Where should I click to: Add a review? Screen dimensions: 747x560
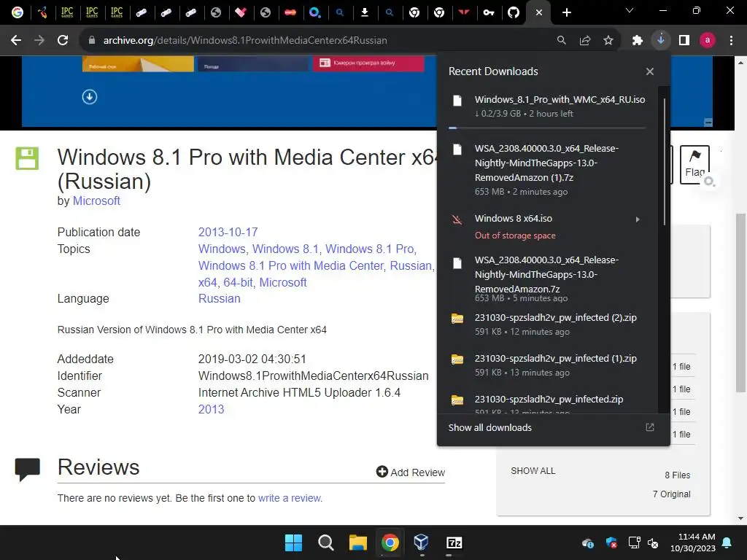pos(411,472)
